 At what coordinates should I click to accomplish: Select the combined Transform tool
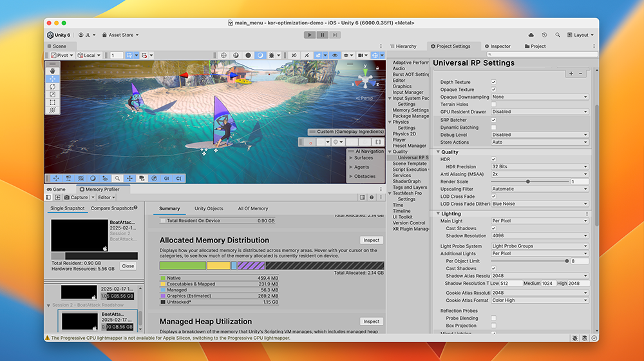53,110
